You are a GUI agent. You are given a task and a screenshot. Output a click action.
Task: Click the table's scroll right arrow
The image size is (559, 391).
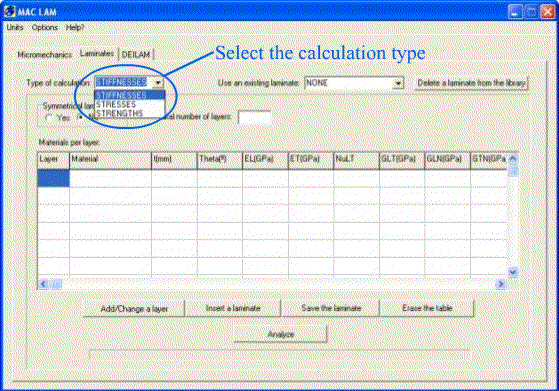501,284
